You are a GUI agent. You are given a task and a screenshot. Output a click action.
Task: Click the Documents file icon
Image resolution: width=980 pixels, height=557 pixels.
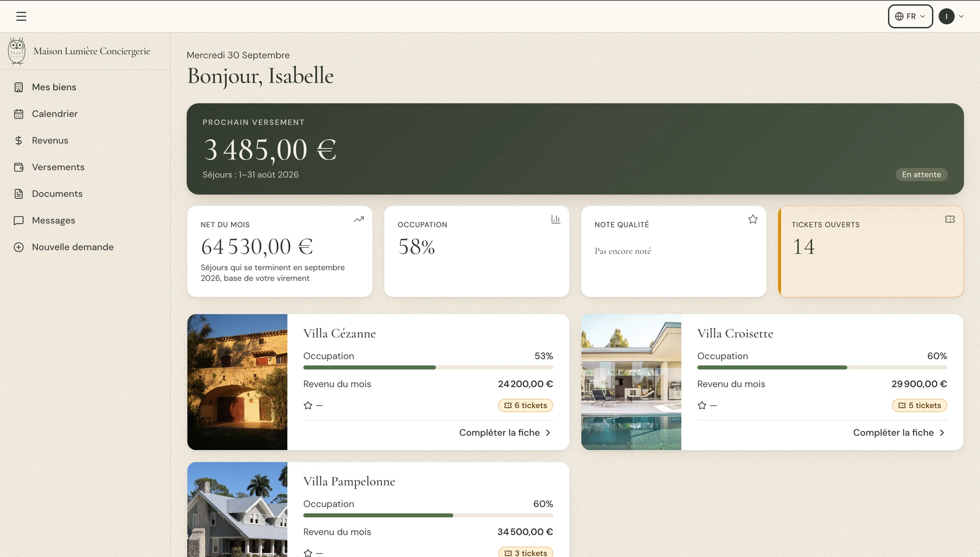[x=19, y=194]
